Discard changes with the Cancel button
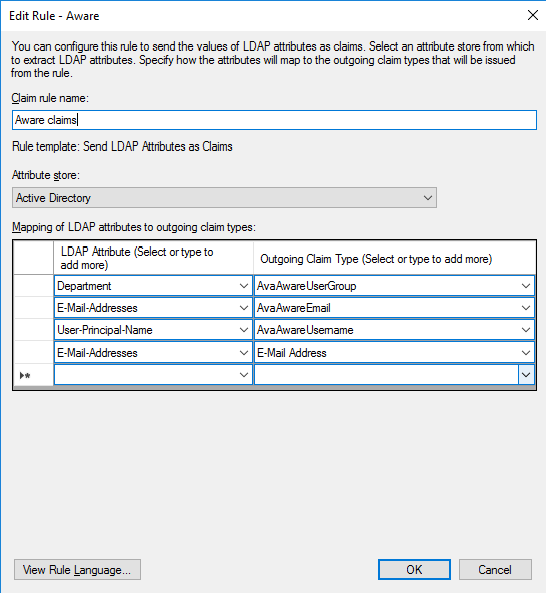 (495, 570)
